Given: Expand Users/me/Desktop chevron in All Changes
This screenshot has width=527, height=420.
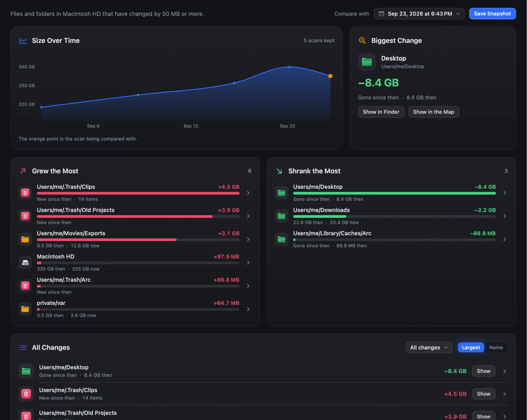Looking at the screenshot, I should (505, 371).
